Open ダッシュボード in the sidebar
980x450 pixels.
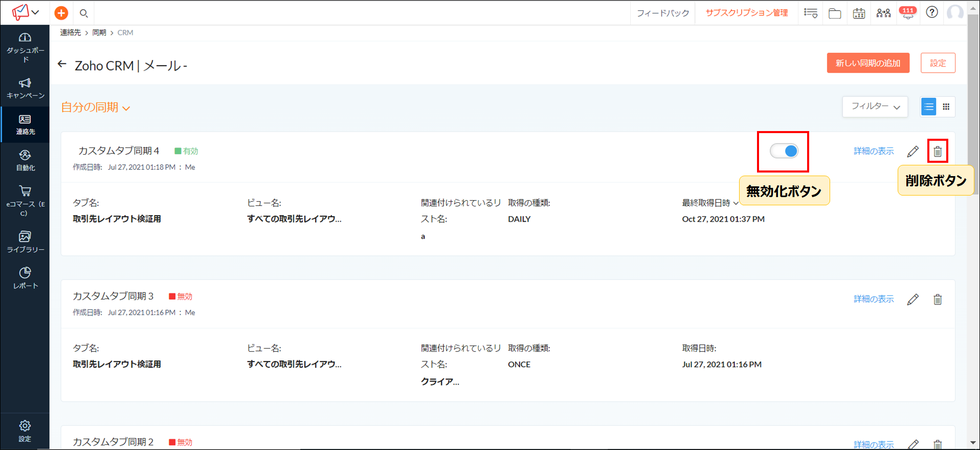click(25, 47)
